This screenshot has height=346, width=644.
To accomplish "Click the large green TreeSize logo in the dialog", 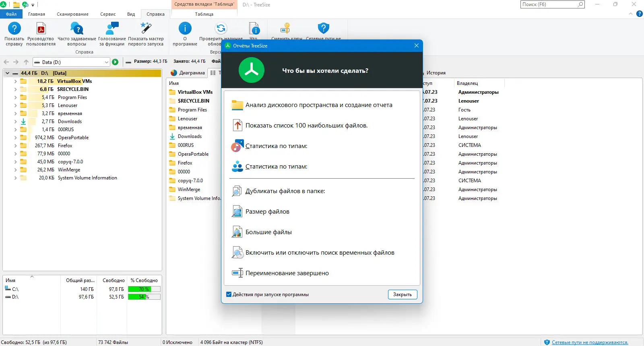I will click(252, 70).
